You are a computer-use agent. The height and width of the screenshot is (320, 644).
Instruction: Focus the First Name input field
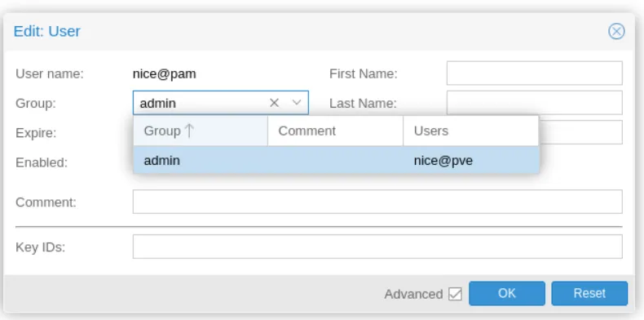tap(534, 73)
